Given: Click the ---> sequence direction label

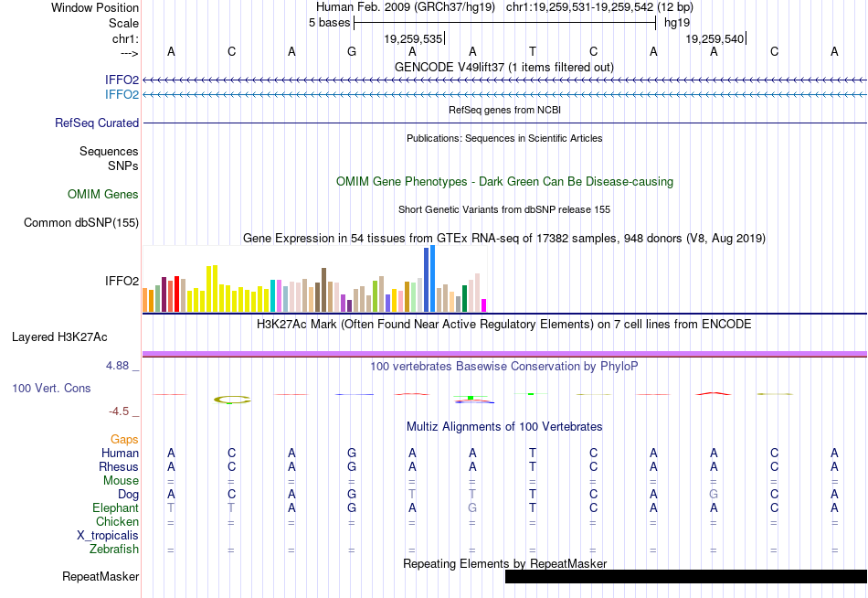Looking at the screenshot, I should pos(129,53).
